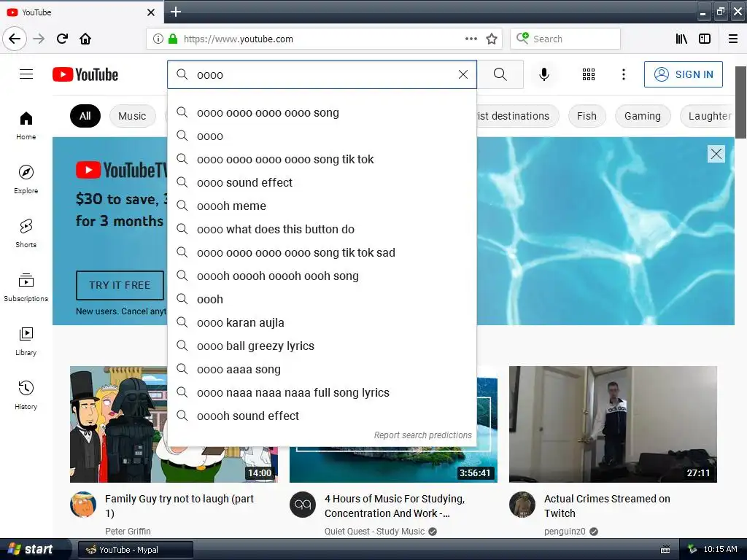Reload the page

click(63, 39)
